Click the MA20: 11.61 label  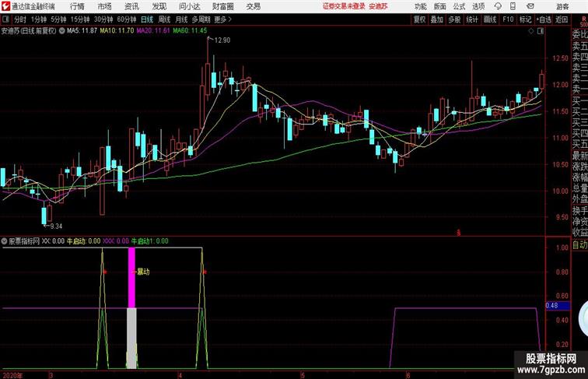153,31
